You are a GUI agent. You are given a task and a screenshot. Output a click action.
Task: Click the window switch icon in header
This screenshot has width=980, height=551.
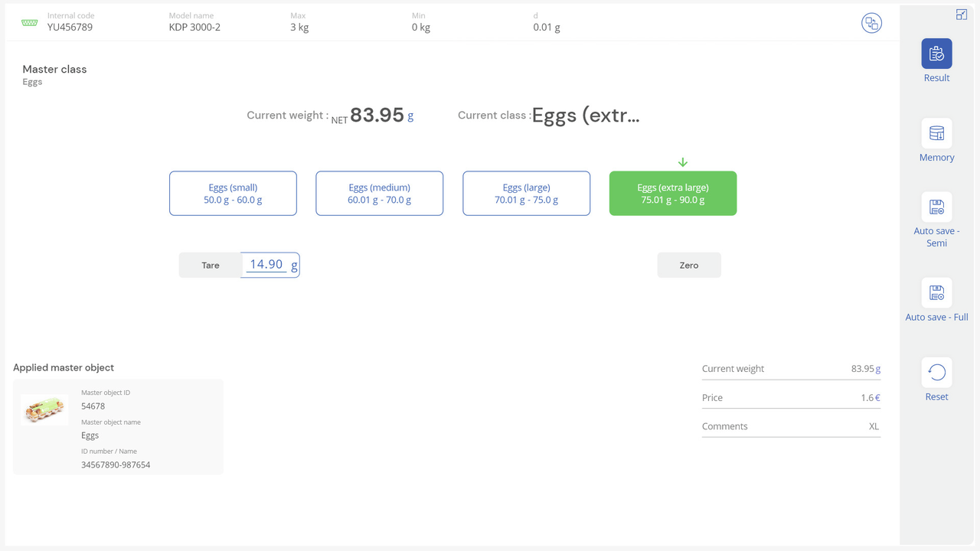(871, 23)
